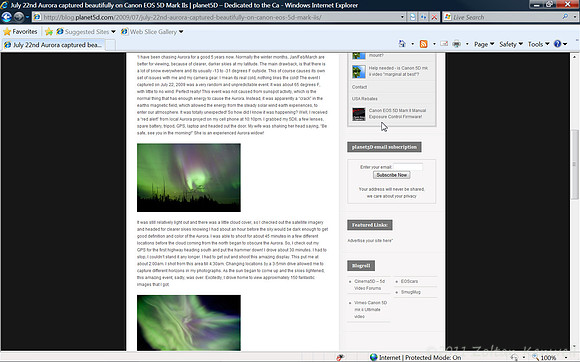Click the 'Advertise your site here' link
This screenshot has width=580, height=362.
[370, 240]
